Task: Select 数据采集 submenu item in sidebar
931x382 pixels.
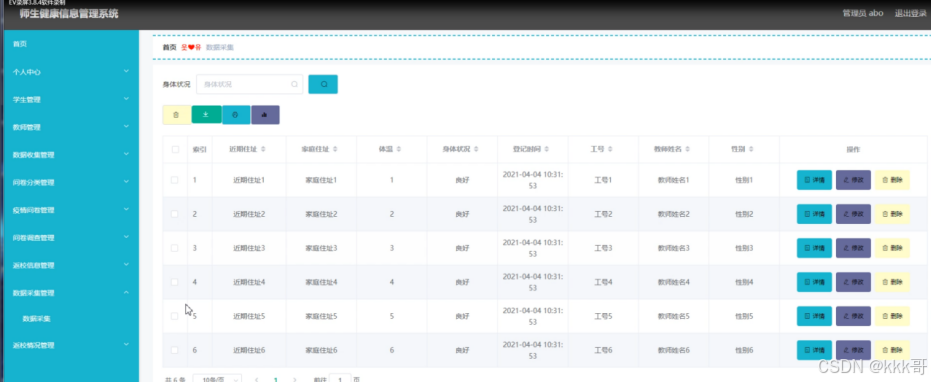Action: pyautogui.click(x=36, y=319)
